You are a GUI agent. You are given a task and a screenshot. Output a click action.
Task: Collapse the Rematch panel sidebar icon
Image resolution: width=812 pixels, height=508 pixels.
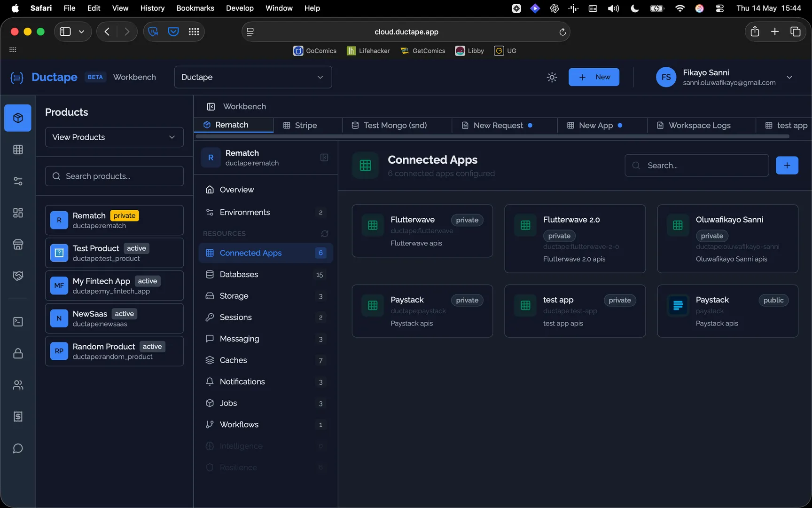point(324,158)
